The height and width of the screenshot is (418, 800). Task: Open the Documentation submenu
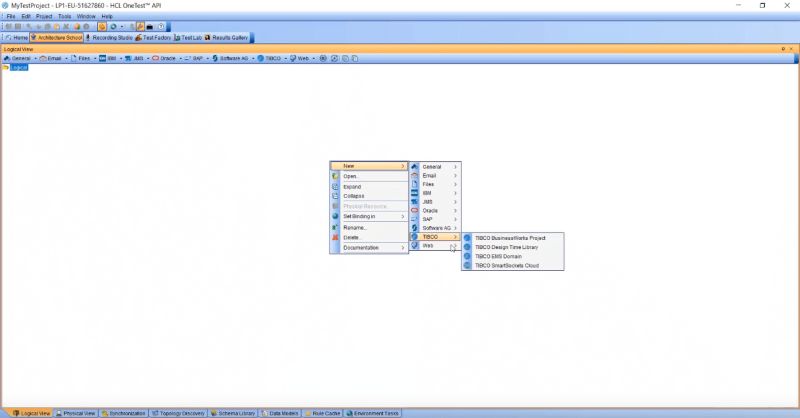click(369, 248)
